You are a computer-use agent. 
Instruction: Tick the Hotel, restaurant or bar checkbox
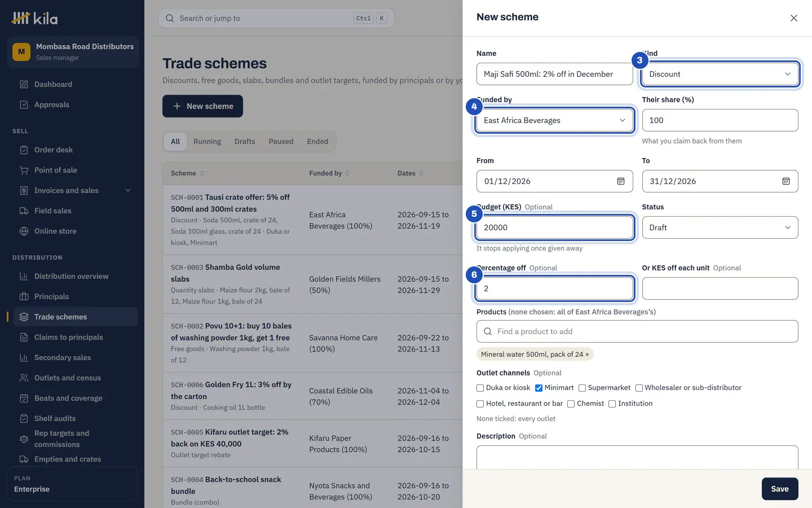480,404
